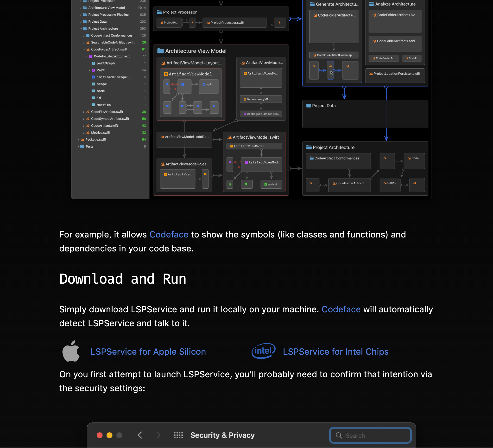Expand the Architecture View Model folder
This screenshot has height=448, width=493.
[x=81, y=8]
